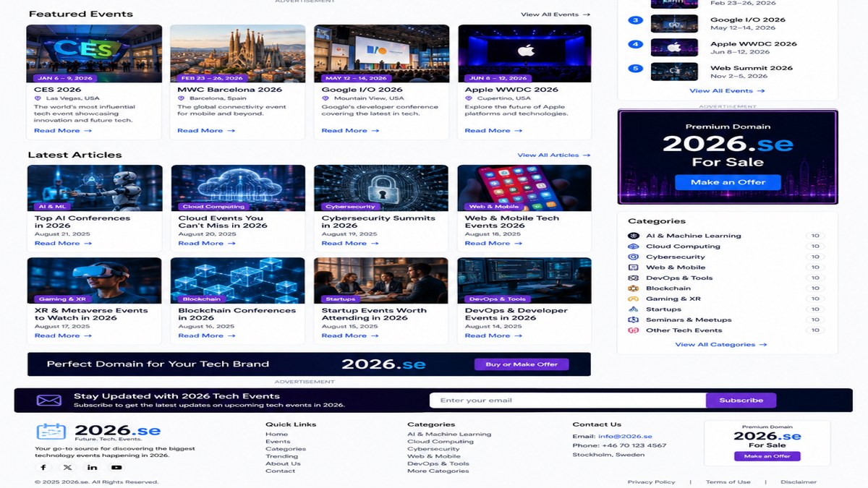Click the DevOps & Tools category icon

click(633, 278)
